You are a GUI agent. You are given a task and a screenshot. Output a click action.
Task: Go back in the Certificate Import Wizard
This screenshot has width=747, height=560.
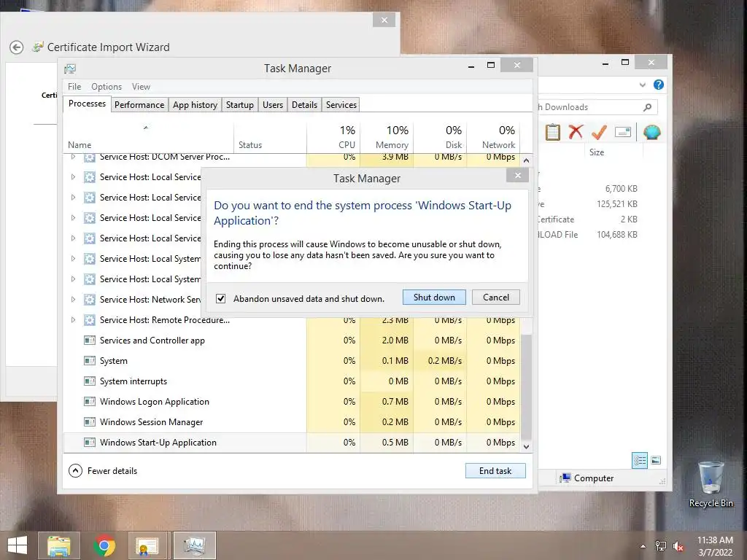pyautogui.click(x=17, y=47)
